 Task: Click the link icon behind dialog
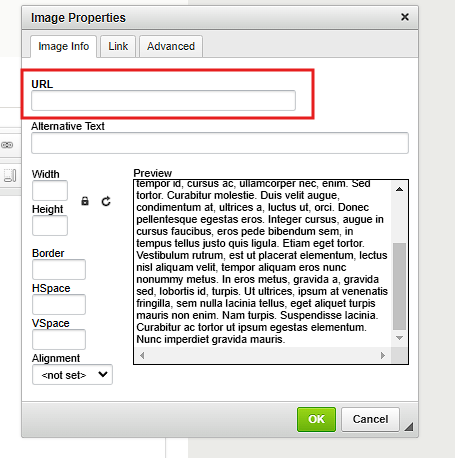(7, 145)
